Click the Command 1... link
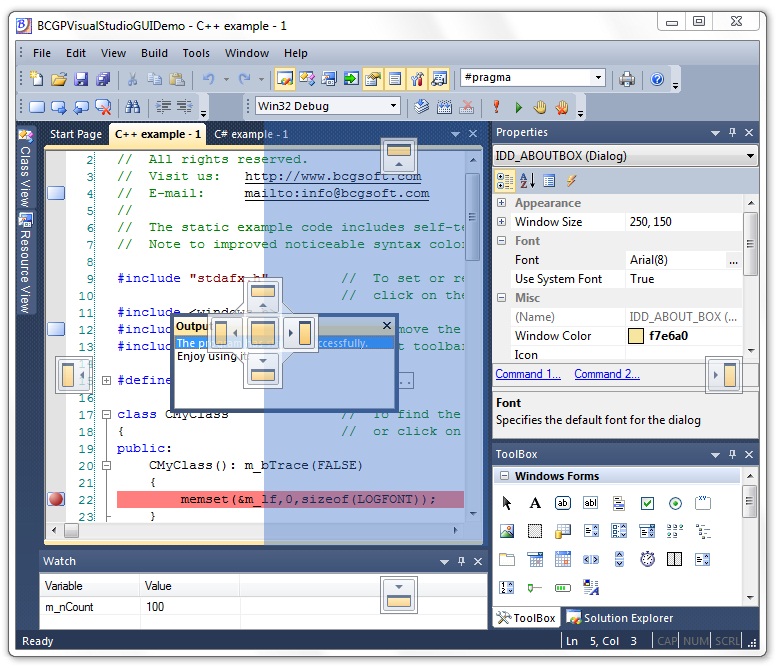This screenshot has height=670, width=780. click(527, 374)
